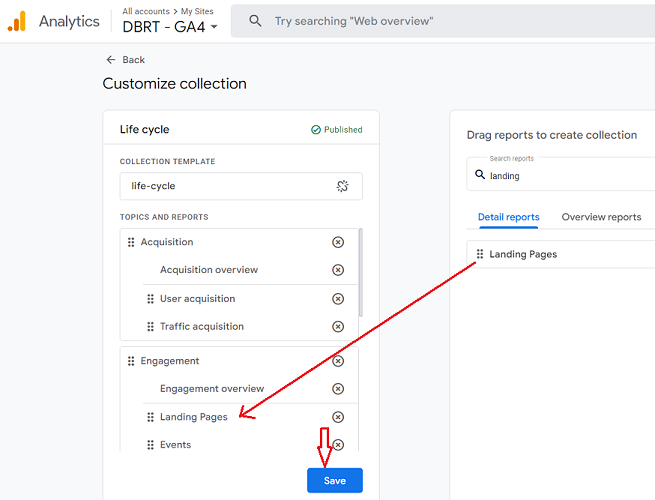
Task: Click the life-cycle collection template field
Action: click(241, 186)
